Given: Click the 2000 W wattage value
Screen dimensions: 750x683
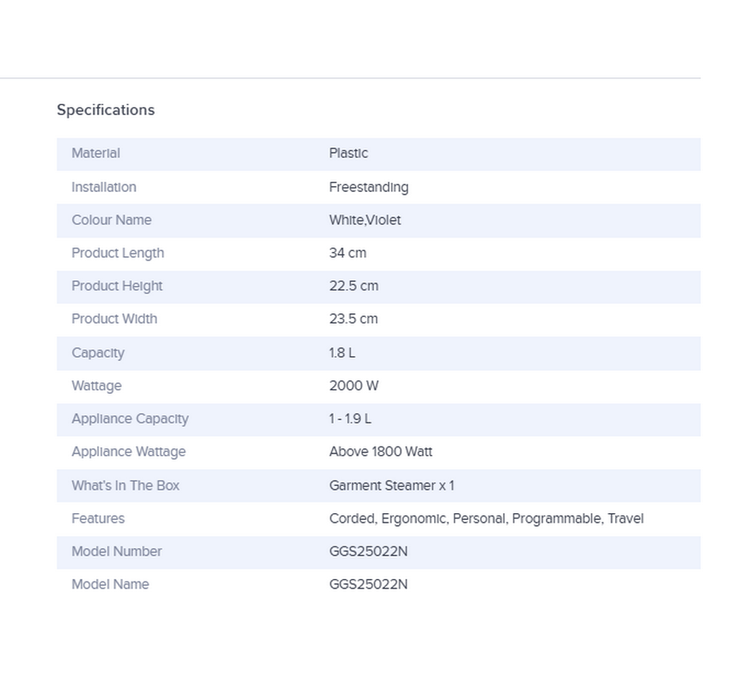Looking at the screenshot, I should 353,386.
